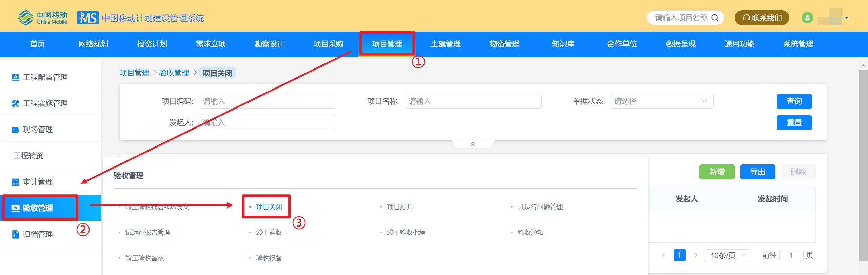Image resolution: width=868 pixels, height=275 pixels.
Task: Open 验收通知 submenu item
Action: click(531, 232)
